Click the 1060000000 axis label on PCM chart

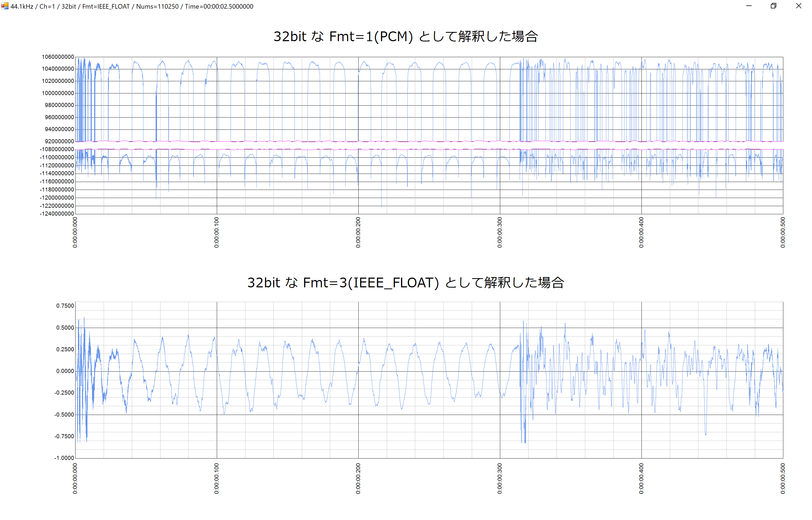pos(58,57)
